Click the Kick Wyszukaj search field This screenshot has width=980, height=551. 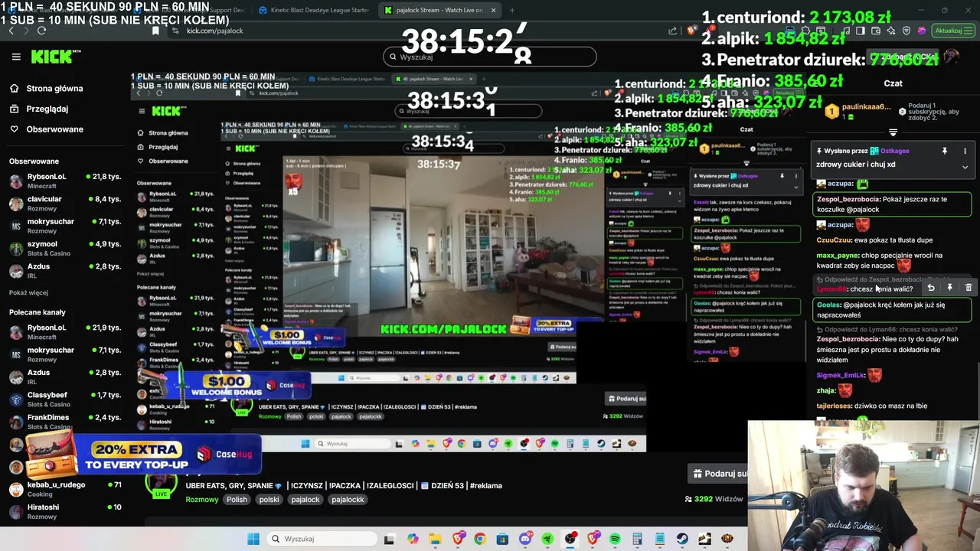(490, 57)
